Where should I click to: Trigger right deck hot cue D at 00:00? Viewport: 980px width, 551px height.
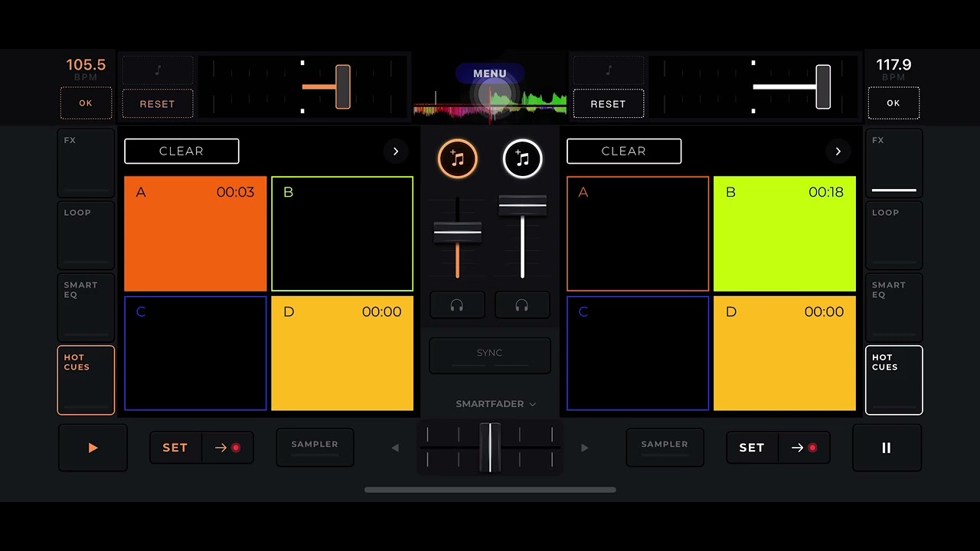pyautogui.click(x=785, y=354)
